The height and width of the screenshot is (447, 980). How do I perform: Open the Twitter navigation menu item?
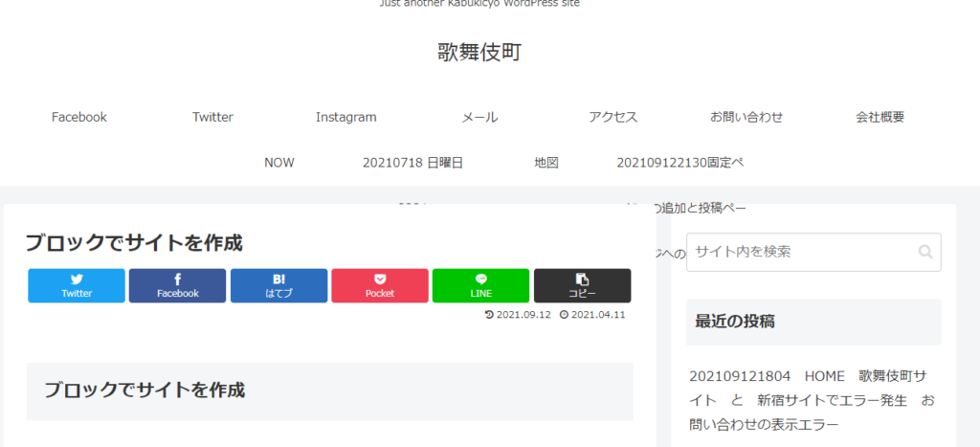tap(212, 117)
